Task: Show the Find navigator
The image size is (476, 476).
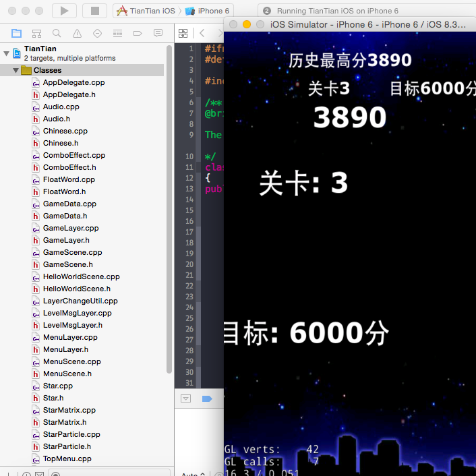Action: tap(57, 33)
